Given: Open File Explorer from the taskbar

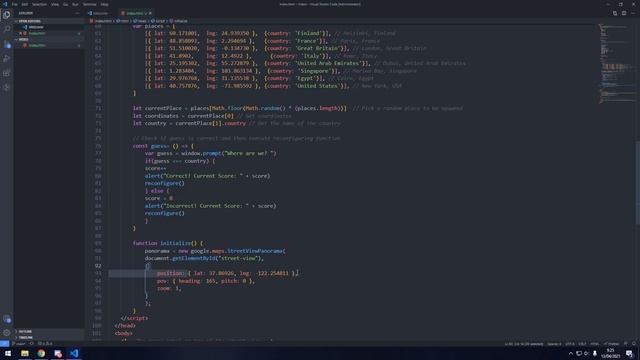Looking at the screenshot, I should coord(25,353).
